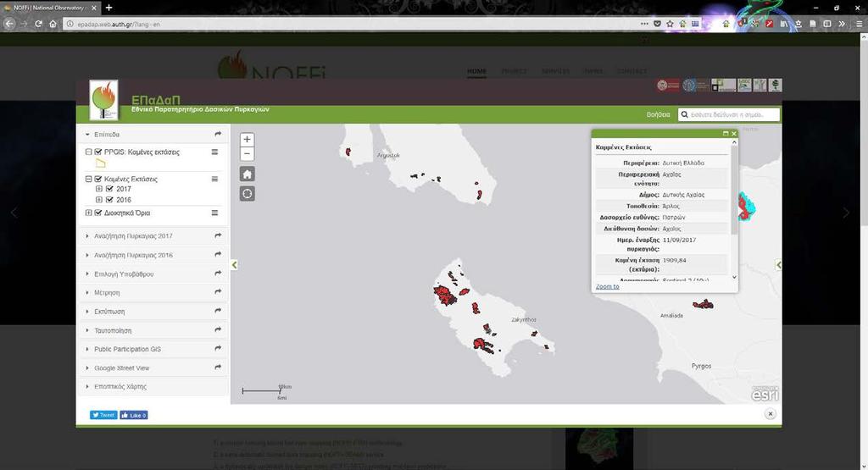
Task: Close the Καμμένες Εκτάσεις info popup
Action: (734, 134)
